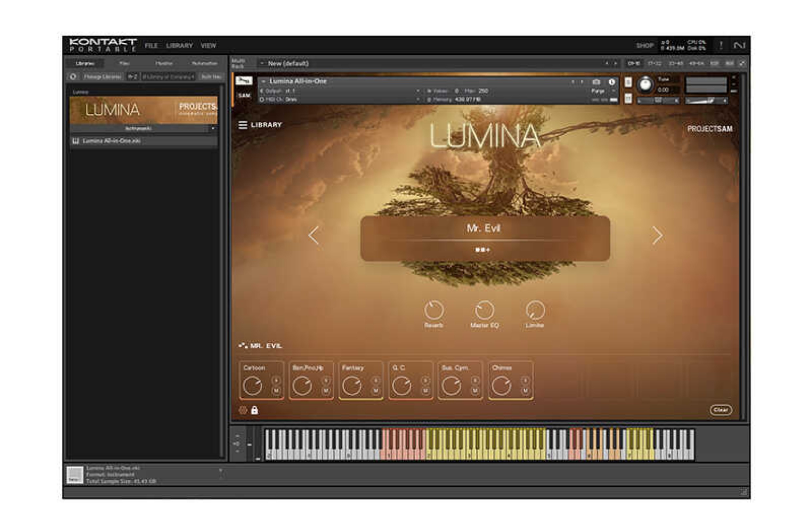Click the Manage Libraries button
The image size is (812, 530).
[102, 77]
